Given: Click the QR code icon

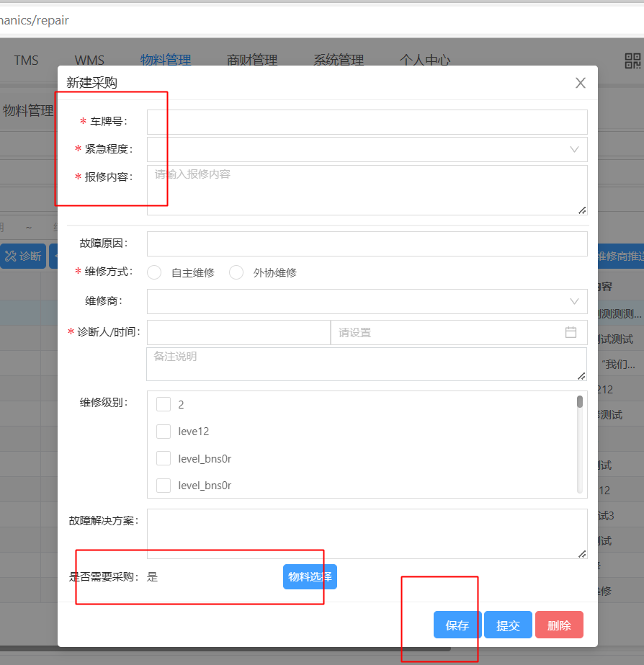Looking at the screenshot, I should click(x=632, y=61).
